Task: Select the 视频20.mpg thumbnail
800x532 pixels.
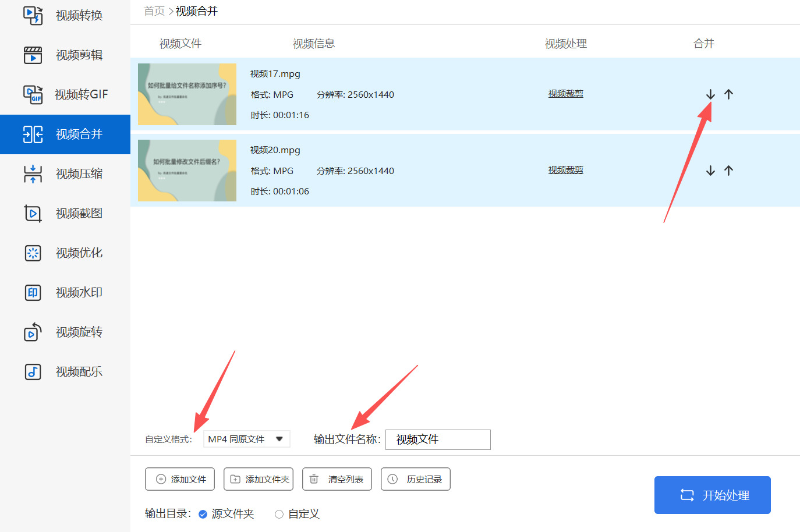Action: [187, 171]
